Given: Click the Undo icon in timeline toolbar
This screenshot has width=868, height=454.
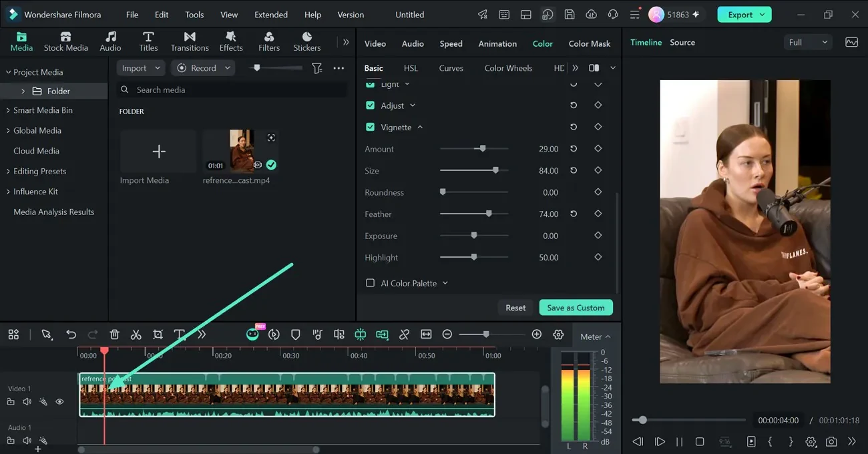Looking at the screenshot, I should [x=71, y=334].
